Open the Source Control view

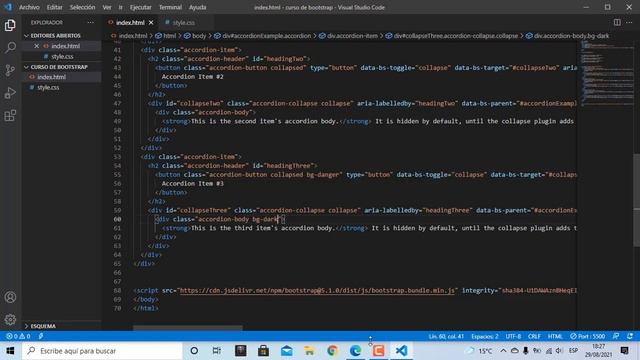pos(10,70)
